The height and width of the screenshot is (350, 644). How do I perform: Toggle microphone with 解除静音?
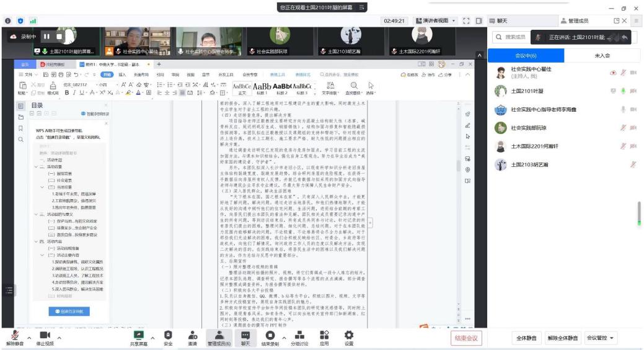point(14,337)
